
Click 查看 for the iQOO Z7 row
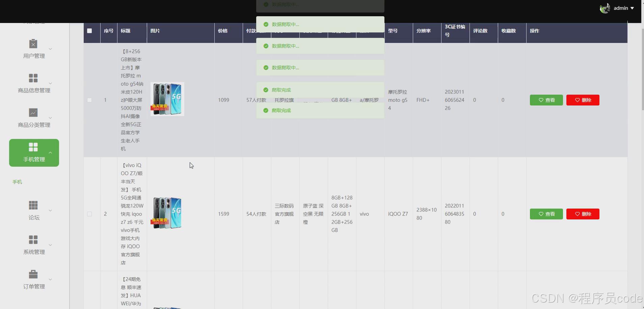(546, 214)
